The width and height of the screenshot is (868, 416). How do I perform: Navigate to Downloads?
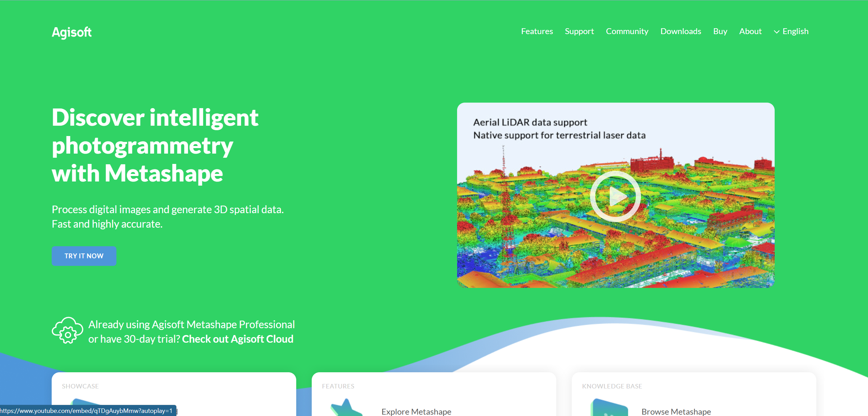(680, 31)
